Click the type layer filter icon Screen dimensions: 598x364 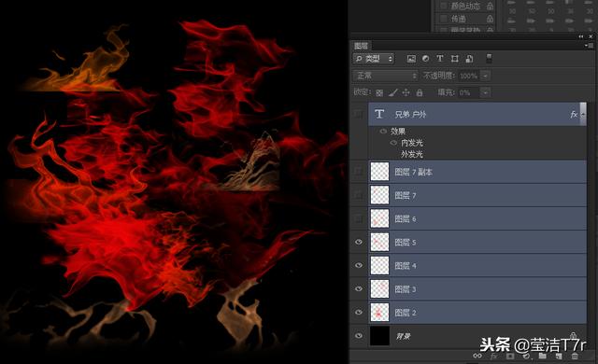coord(440,58)
